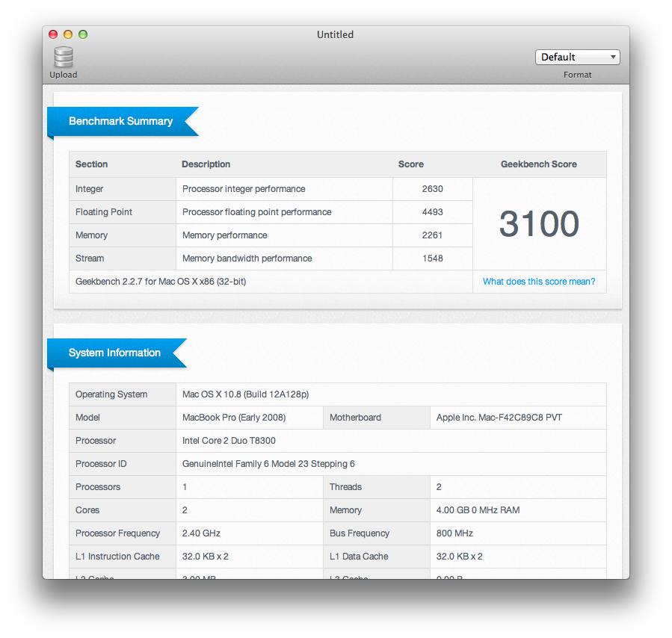Click the Description column header
Viewport: 672px width, 638px height.
pyautogui.click(x=206, y=164)
